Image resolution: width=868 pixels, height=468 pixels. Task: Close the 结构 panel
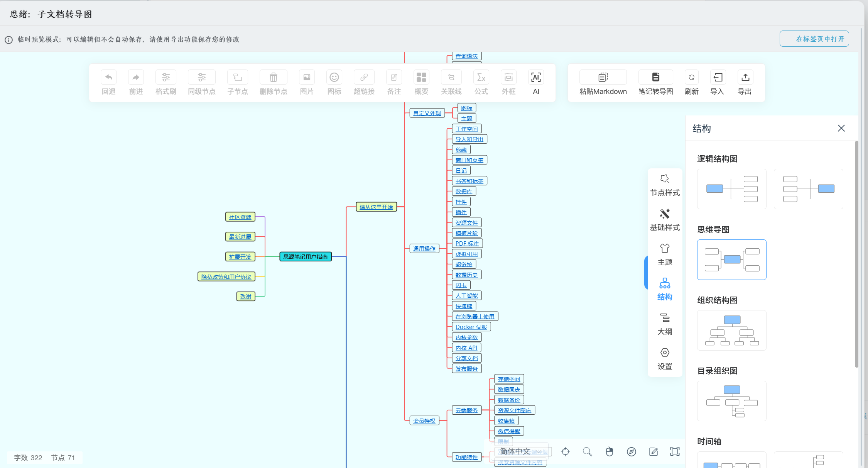(x=841, y=128)
